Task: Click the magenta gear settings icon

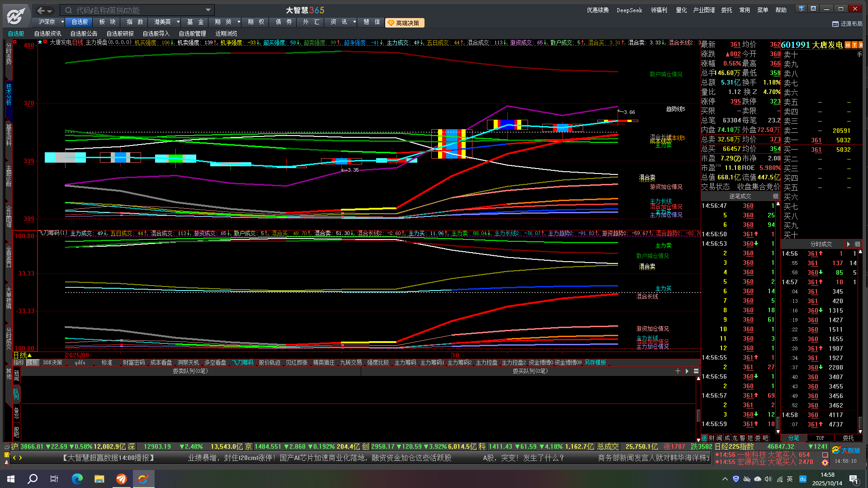Action: [x=825, y=463]
